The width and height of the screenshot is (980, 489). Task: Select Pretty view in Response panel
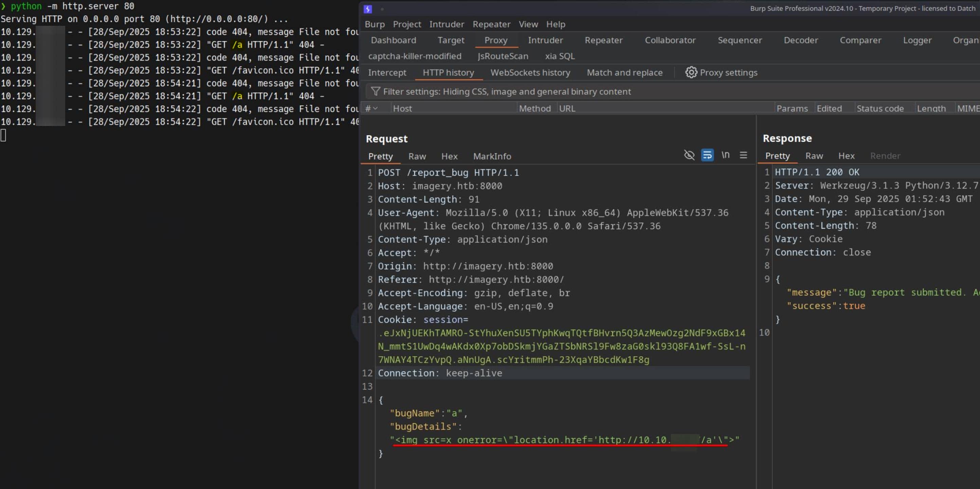(x=777, y=156)
